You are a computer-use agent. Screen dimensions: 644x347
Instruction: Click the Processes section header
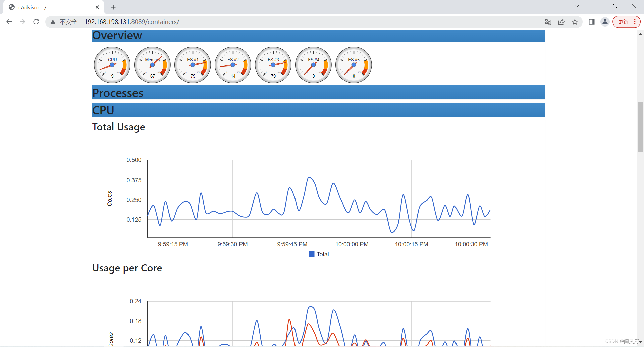click(x=318, y=92)
